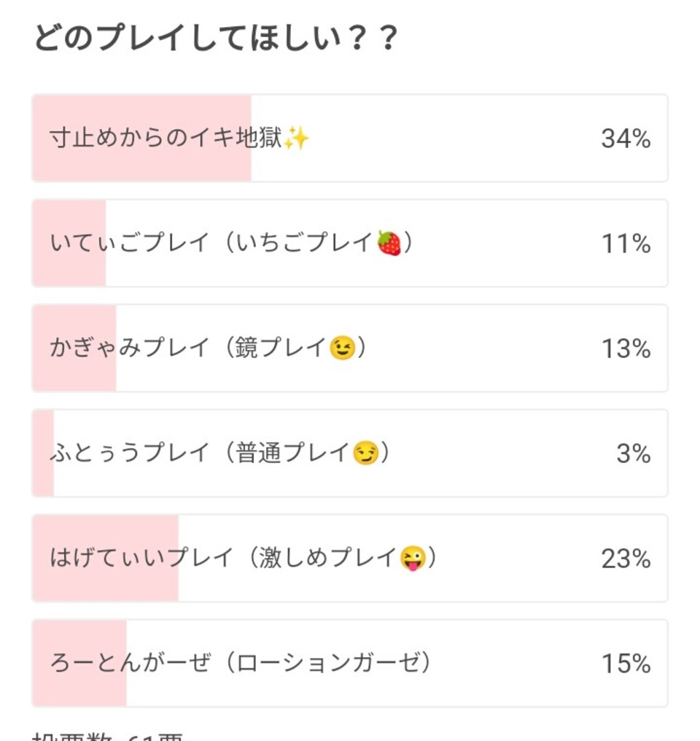Click the 23% result value
Image resolution: width=700 pixels, height=741 pixels.
pos(626,559)
